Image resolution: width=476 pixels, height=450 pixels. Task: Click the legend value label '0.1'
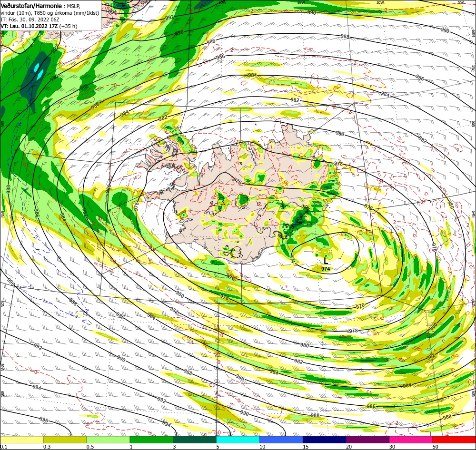pyautogui.click(x=3, y=447)
